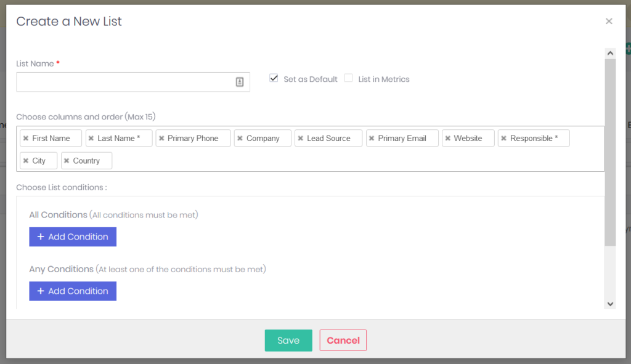Screen dimensions: 631x364
Task: Click scrollbar up arrow
Action: 610,54
